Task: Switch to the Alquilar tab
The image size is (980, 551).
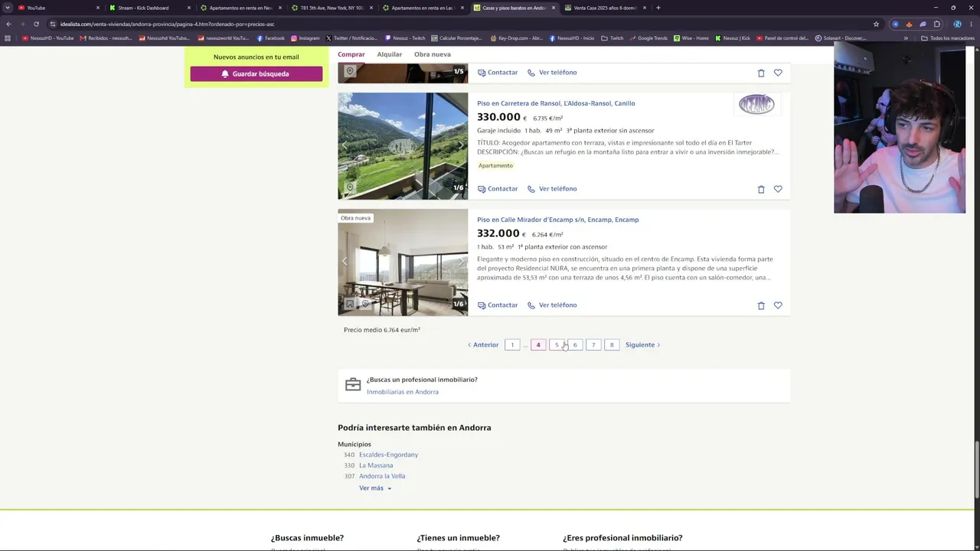Action: coord(390,54)
